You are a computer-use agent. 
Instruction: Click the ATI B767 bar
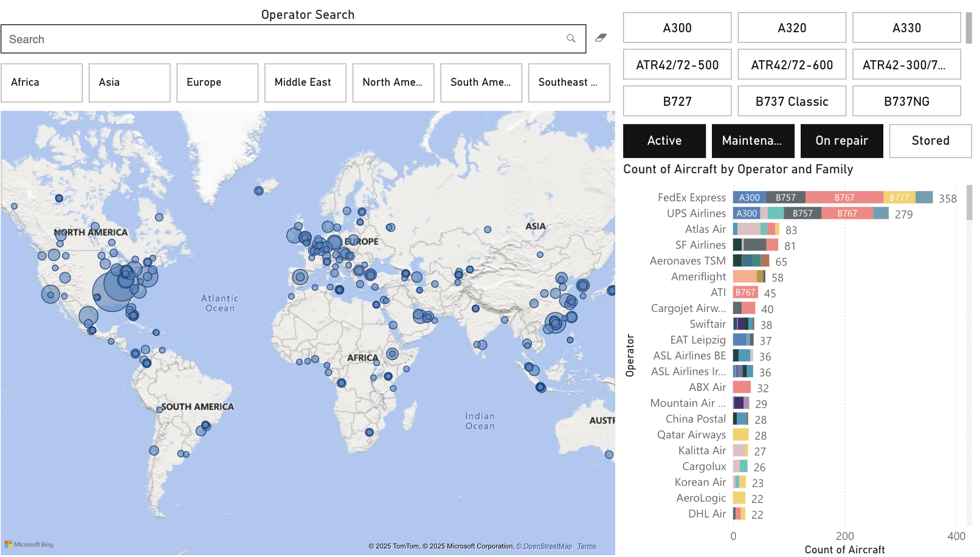coord(745,292)
